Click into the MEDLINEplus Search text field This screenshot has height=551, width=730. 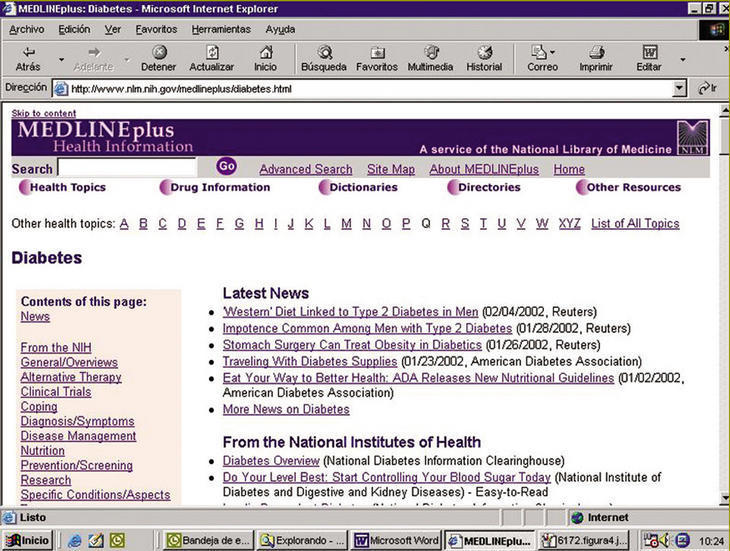coord(126,168)
